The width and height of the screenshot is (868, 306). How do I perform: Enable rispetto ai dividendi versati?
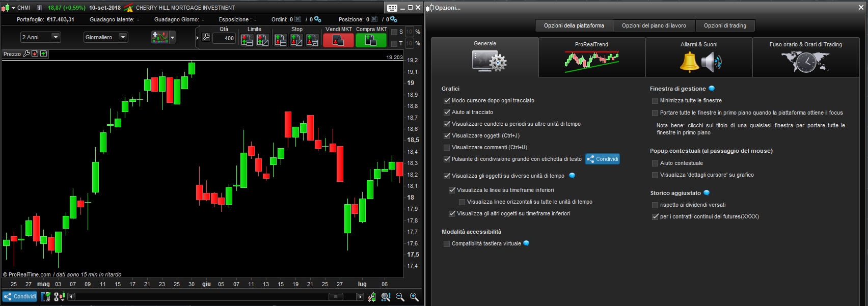(655, 205)
